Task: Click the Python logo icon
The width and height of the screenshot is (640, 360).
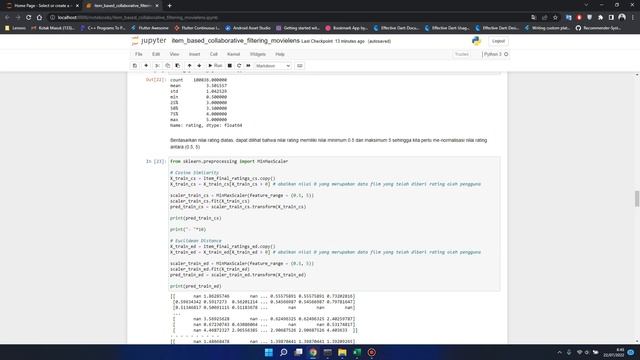Action: click(x=476, y=41)
